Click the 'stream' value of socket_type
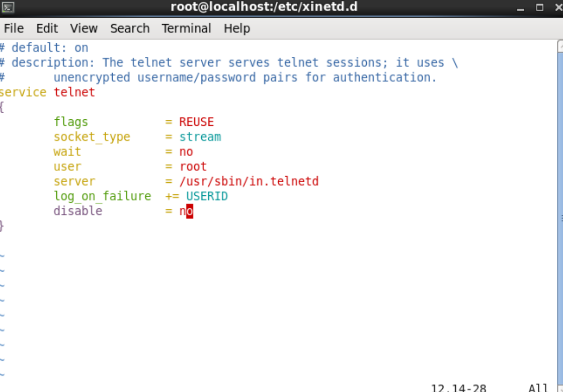The image size is (563, 392). tap(200, 137)
